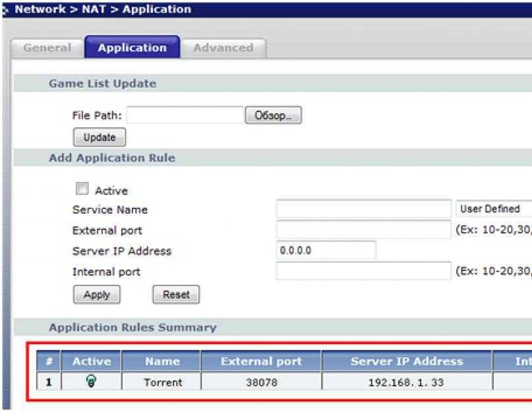Select the Application tab
The height and width of the screenshot is (412, 532).
coord(133,47)
